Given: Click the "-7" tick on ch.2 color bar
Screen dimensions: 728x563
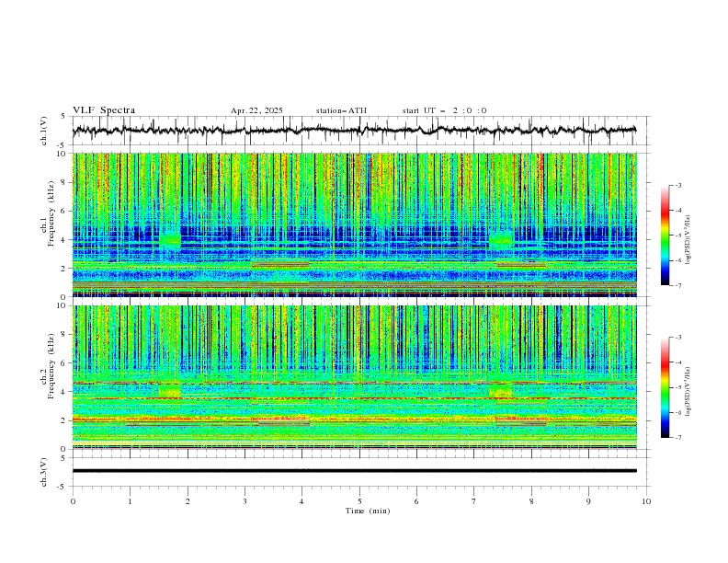Looking at the screenshot, I should point(677,437).
